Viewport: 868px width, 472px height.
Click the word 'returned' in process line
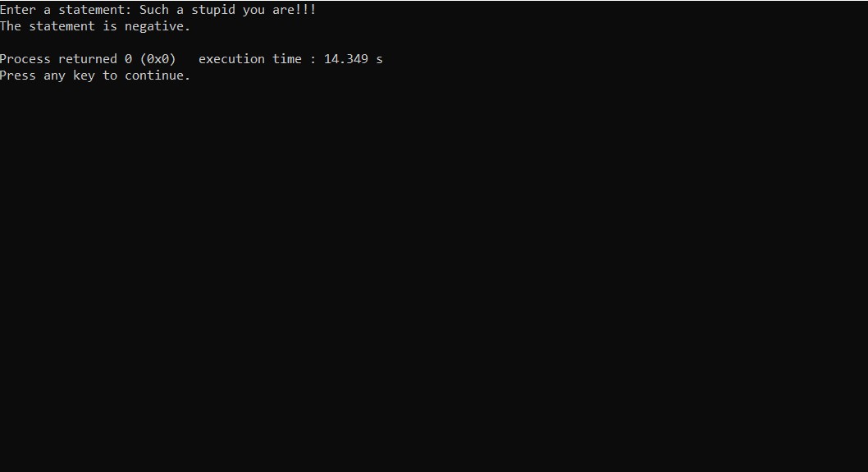(88, 59)
